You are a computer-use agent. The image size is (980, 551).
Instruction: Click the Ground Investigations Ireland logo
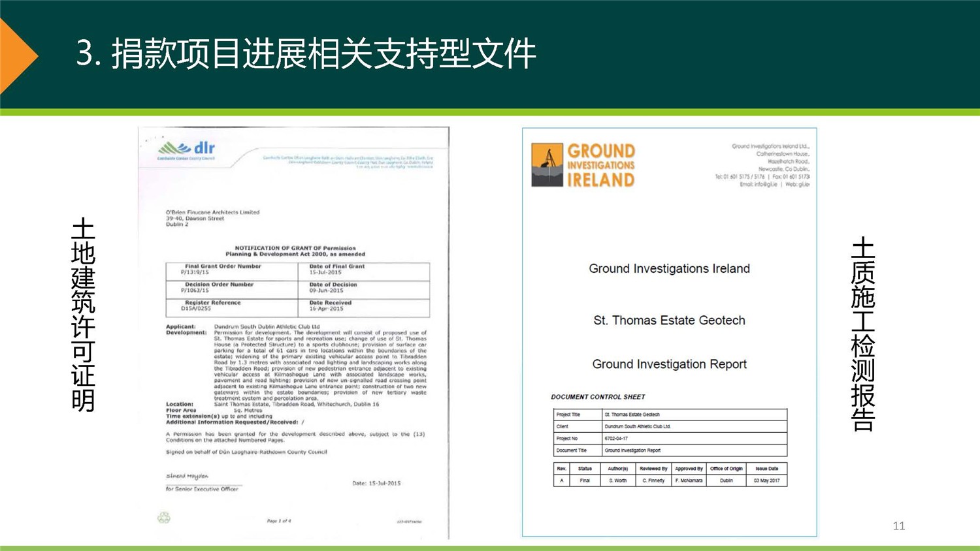tap(583, 165)
